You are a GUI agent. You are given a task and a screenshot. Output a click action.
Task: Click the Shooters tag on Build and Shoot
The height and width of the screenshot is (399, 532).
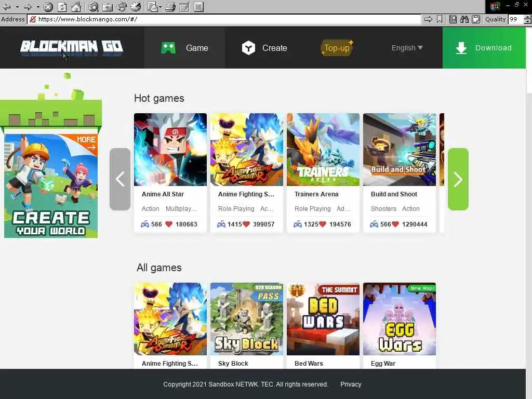[383, 209]
